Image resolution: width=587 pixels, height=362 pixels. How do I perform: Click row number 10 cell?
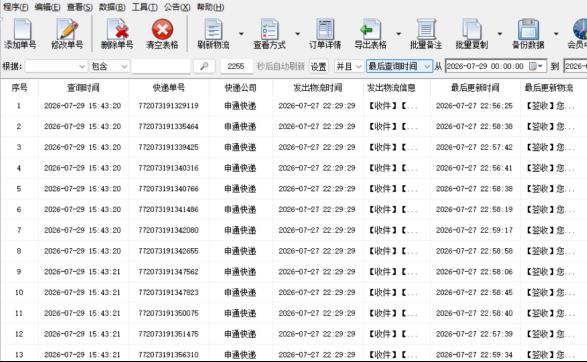pos(19,292)
